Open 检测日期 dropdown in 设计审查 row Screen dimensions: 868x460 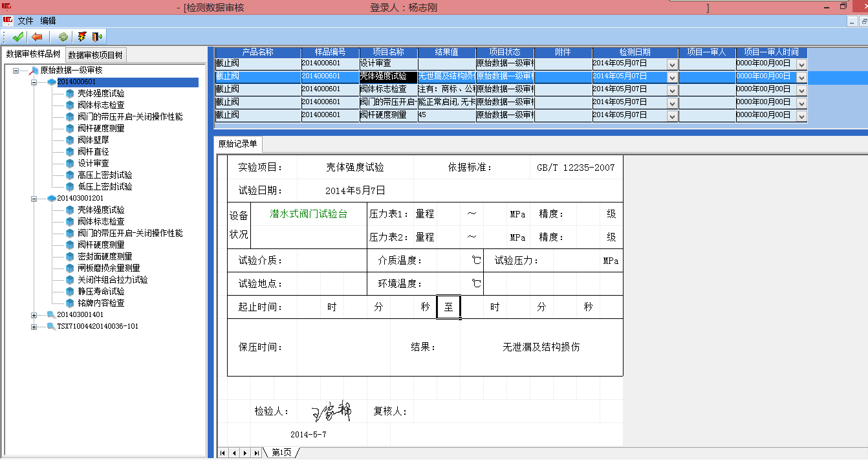tap(672, 64)
